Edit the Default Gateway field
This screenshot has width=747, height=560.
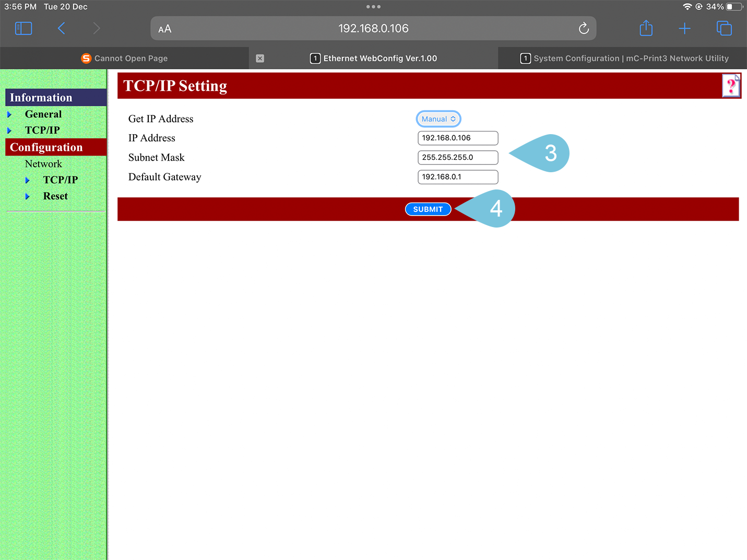[x=457, y=177]
